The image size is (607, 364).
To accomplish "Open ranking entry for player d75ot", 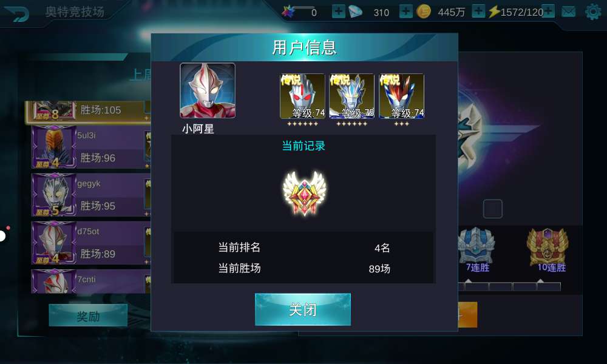I will pyautogui.click(x=91, y=243).
